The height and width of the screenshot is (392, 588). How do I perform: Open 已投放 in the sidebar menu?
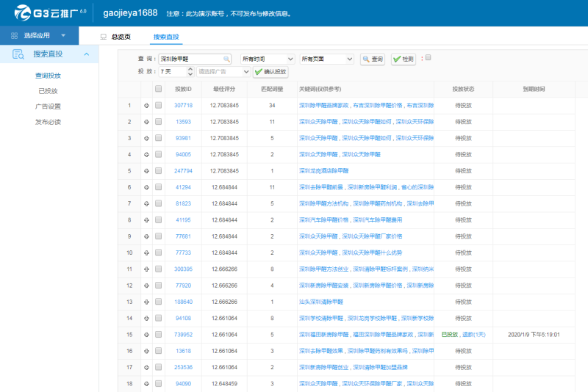48,91
